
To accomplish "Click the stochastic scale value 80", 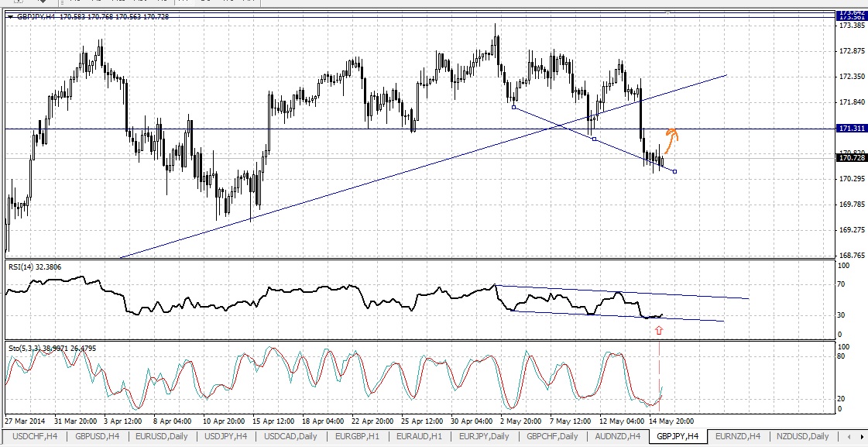I will point(842,356).
